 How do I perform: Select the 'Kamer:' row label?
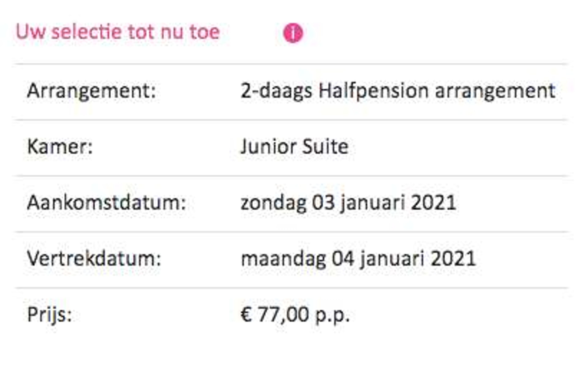click(60, 147)
